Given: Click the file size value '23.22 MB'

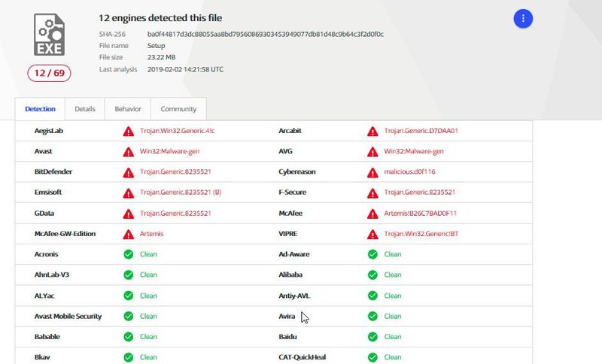Looking at the screenshot, I should click(161, 57).
